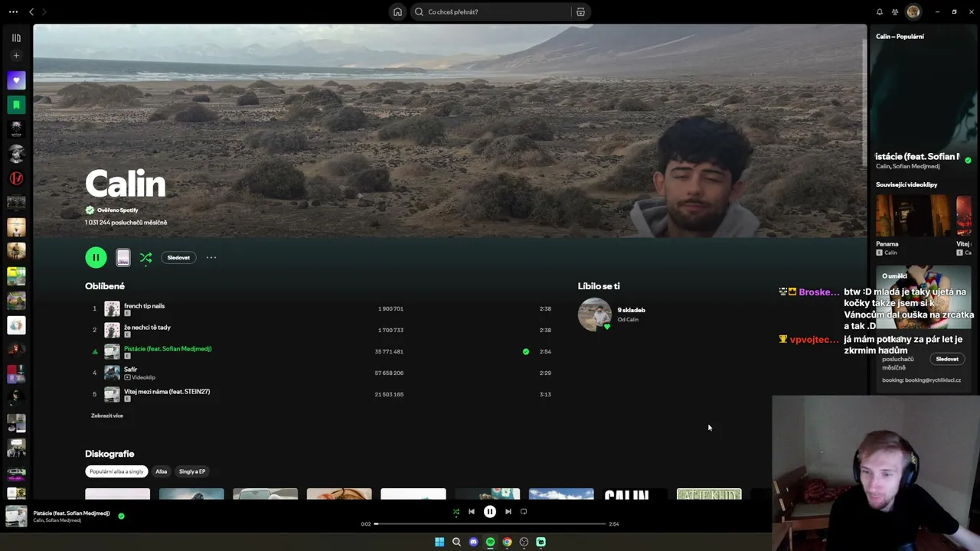Open the 'Videoklip' label under Safír
980x551 pixels.
tap(140, 377)
